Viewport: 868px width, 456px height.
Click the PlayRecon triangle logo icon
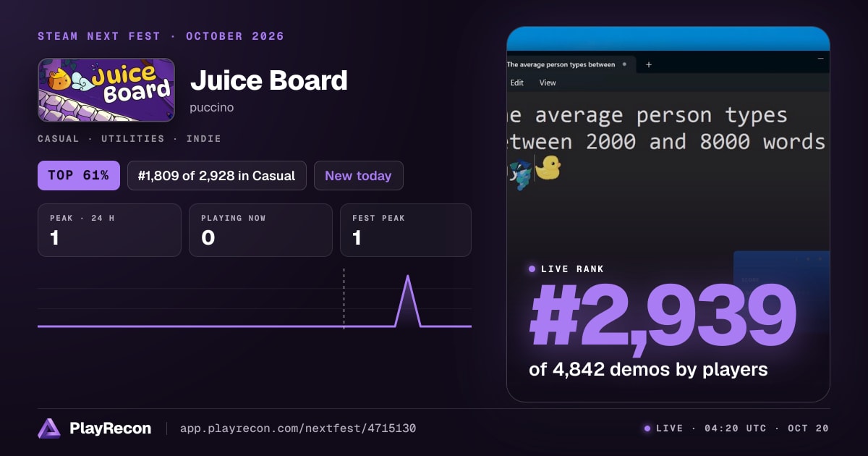point(49,428)
